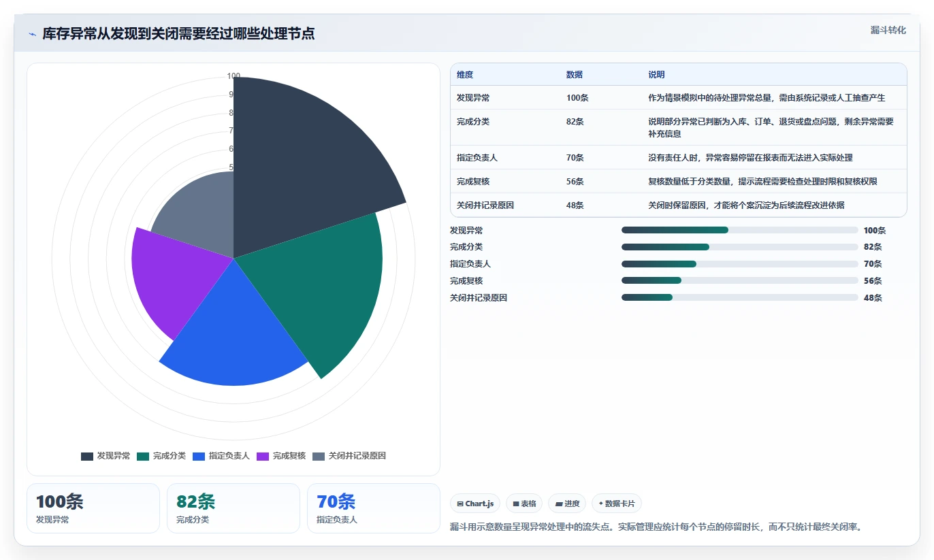Open the 100条 发现异常 data card

coord(93,508)
